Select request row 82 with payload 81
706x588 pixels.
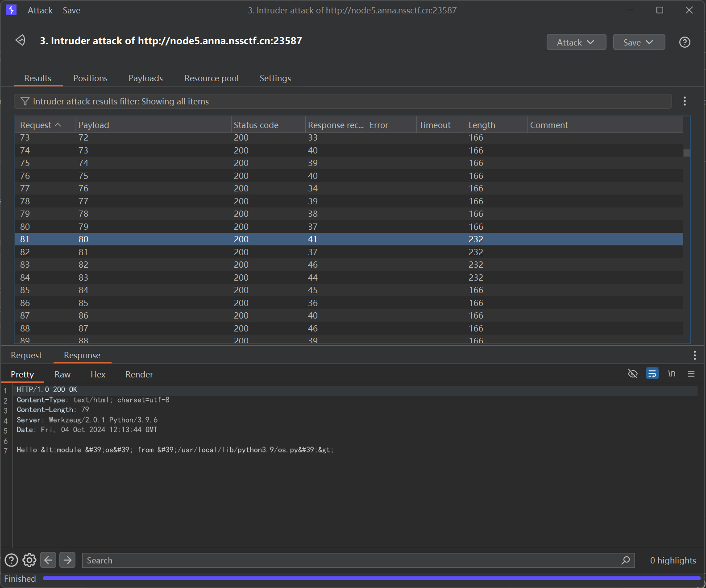pos(349,252)
